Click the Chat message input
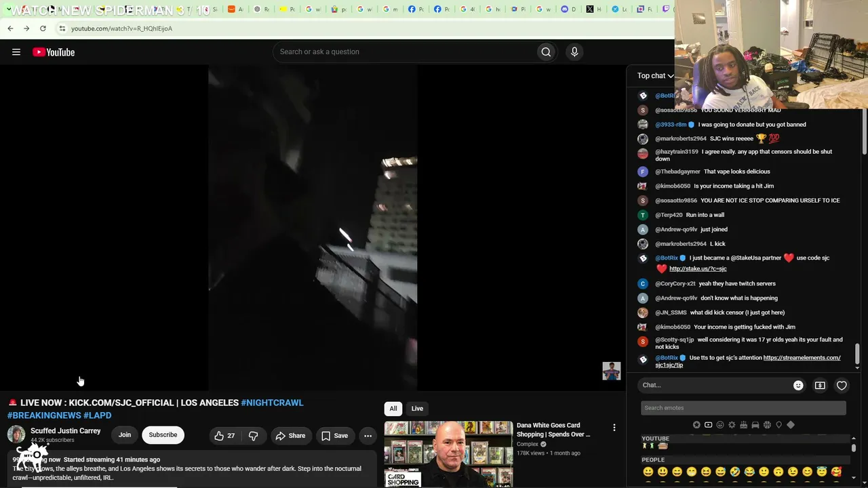The width and height of the screenshot is (868, 488). (x=715, y=385)
